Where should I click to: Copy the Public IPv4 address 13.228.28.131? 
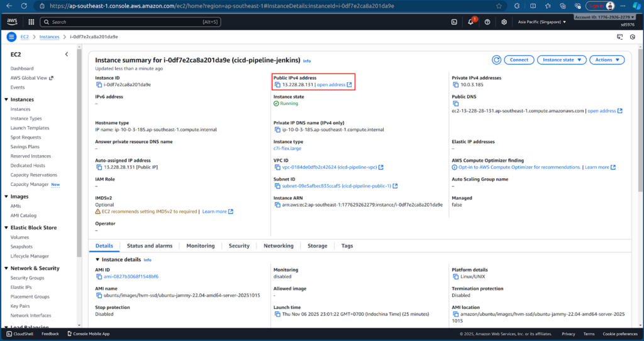tap(277, 84)
